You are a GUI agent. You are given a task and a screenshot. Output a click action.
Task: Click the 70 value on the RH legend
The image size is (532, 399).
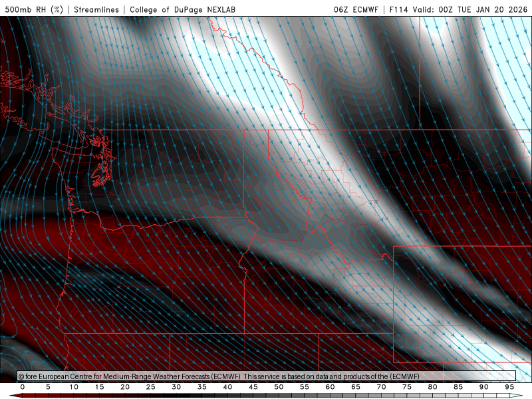[381, 387]
